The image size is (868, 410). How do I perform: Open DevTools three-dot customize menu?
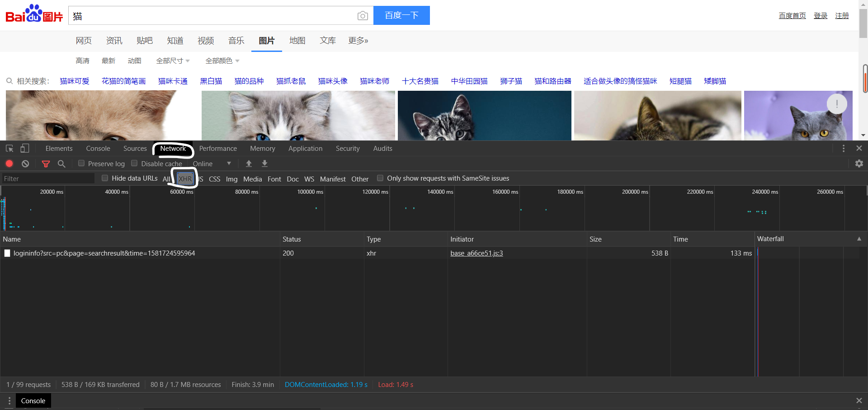[x=844, y=148]
